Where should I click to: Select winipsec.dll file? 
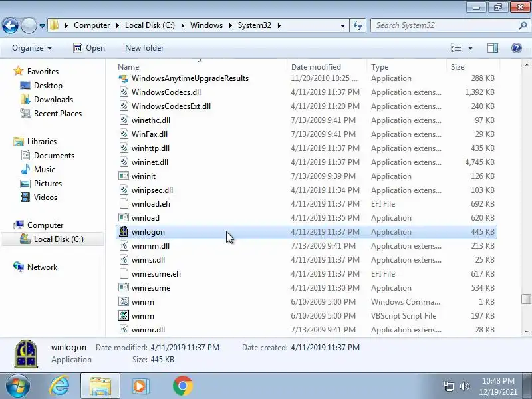tap(152, 190)
